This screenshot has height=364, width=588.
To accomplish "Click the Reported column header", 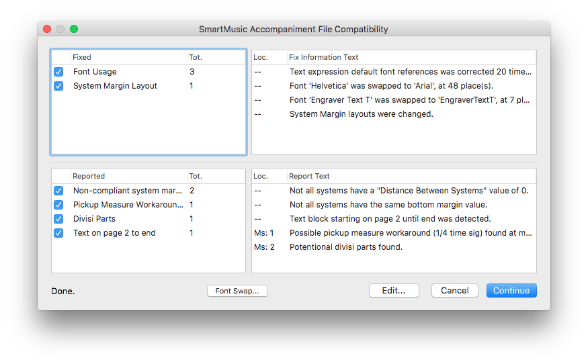I will (x=128, y=176).
